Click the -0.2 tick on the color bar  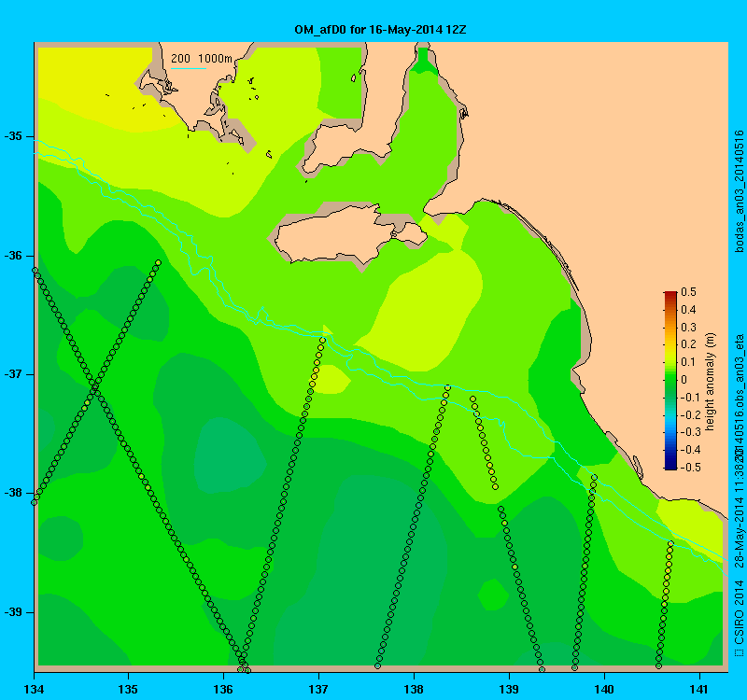pyautogui.click(x=691, y=414)
